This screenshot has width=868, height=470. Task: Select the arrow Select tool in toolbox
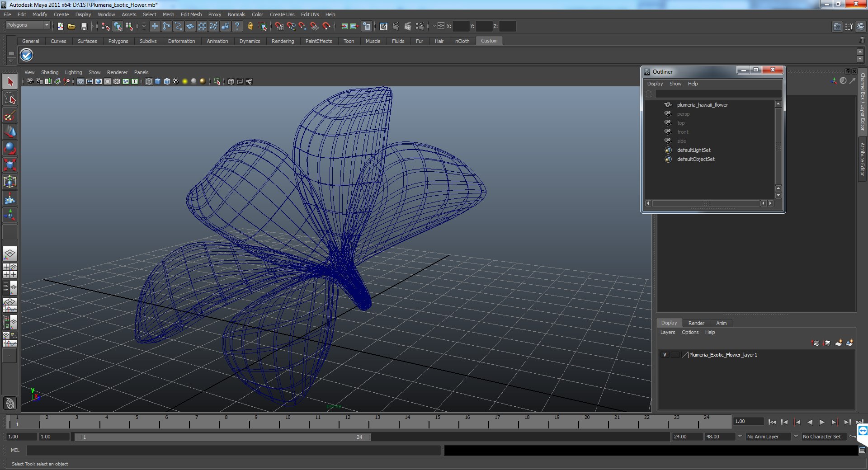[10, 82]
